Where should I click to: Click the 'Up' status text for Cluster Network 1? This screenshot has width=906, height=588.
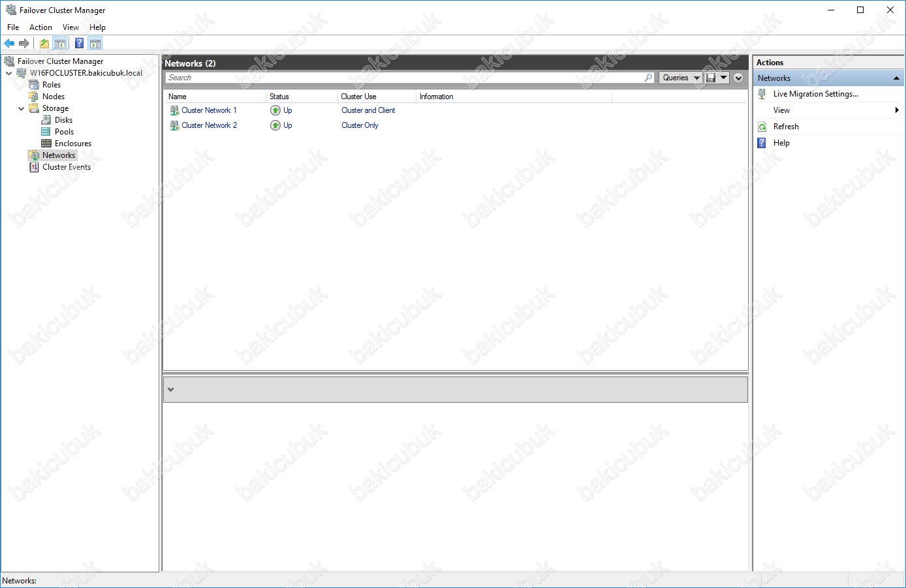[288, 110]
